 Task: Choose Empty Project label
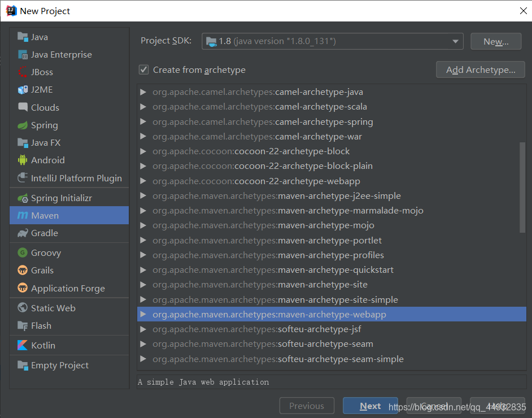click(x=60, y=365)
